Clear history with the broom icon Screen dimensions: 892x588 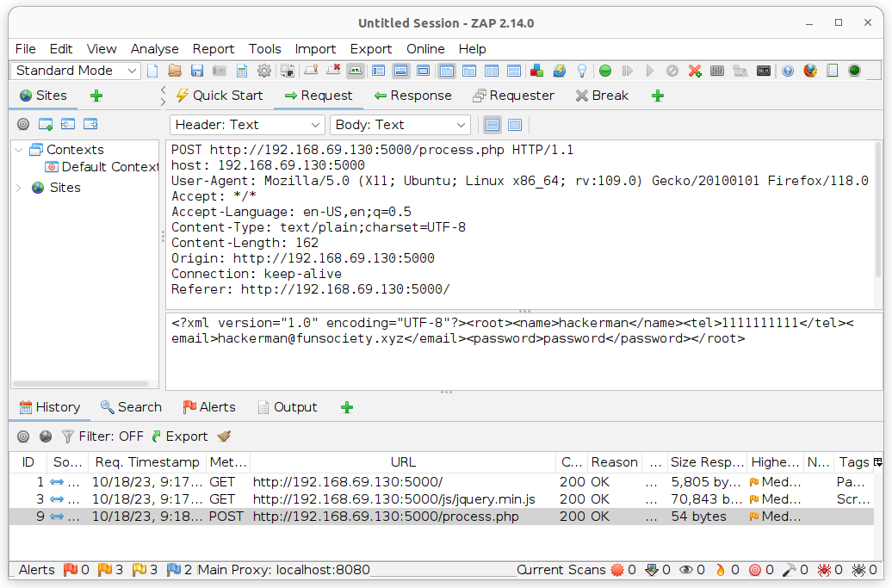[x=224, y=436]
